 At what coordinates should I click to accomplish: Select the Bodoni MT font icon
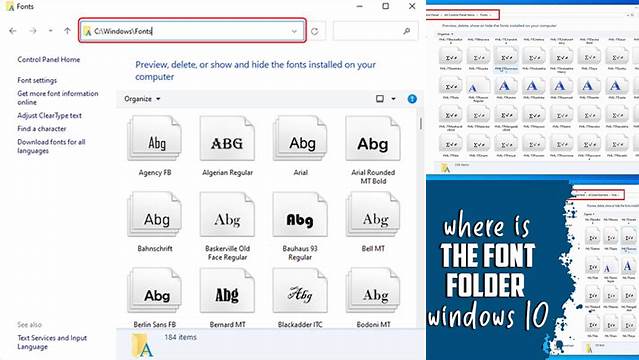pyautogui.click(x=373, y=290)
